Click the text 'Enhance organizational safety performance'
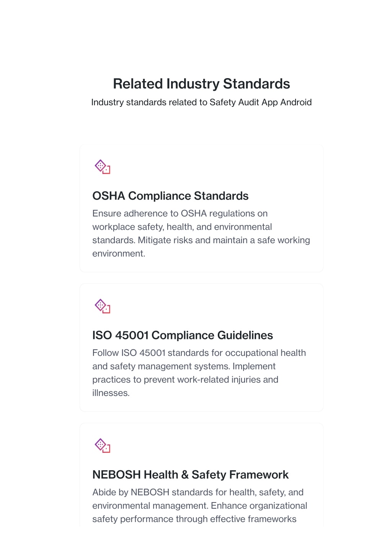Image resolution: width=392 pixels, height=555 pixels. coord(200,512)
